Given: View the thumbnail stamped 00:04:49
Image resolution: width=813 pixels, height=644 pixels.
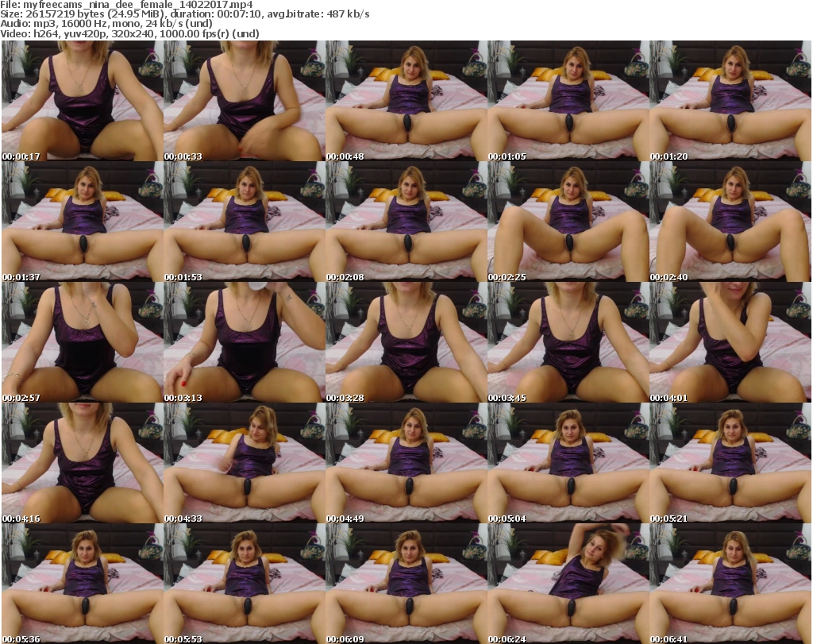Looking at the screenshot, I should (x=406, y=463).
